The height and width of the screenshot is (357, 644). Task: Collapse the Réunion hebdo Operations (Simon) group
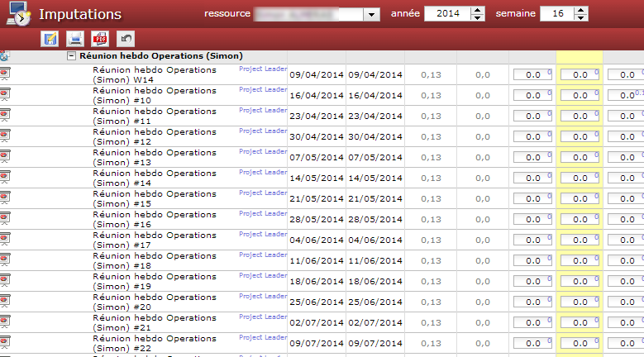[71, 56]
